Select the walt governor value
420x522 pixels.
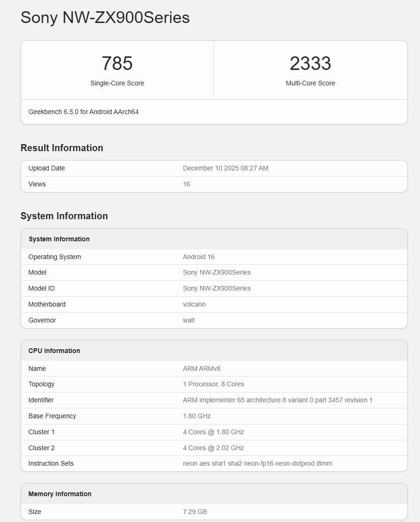(189, 320)
